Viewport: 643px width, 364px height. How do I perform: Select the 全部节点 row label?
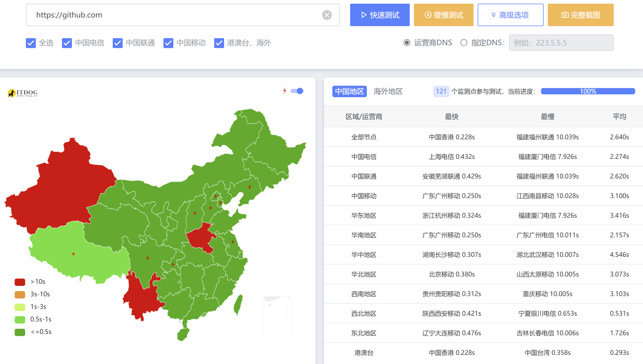tap(364, 137)
